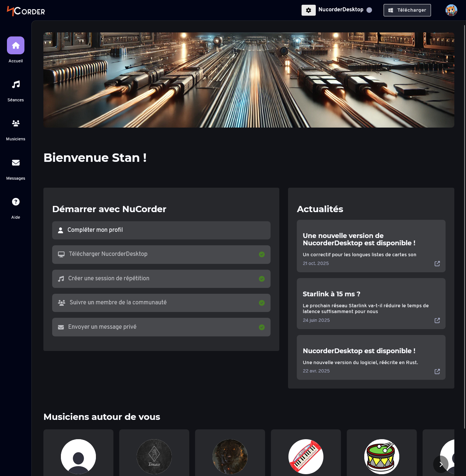
Task: Click the Télécharger button in header
Action: (407, 10)
